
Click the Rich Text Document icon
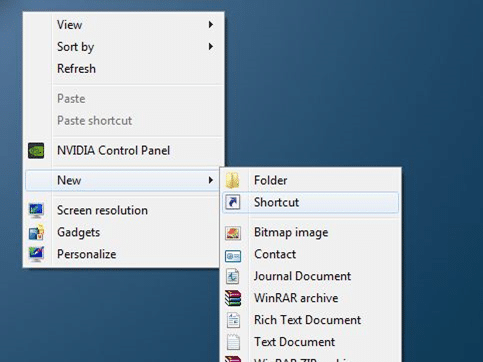(233, 320)
